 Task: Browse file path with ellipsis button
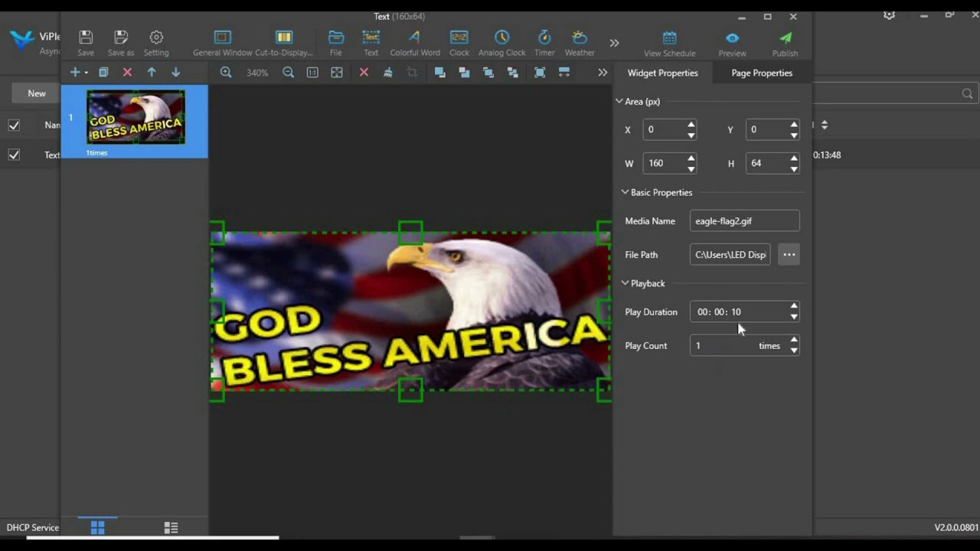pos(789,255)
